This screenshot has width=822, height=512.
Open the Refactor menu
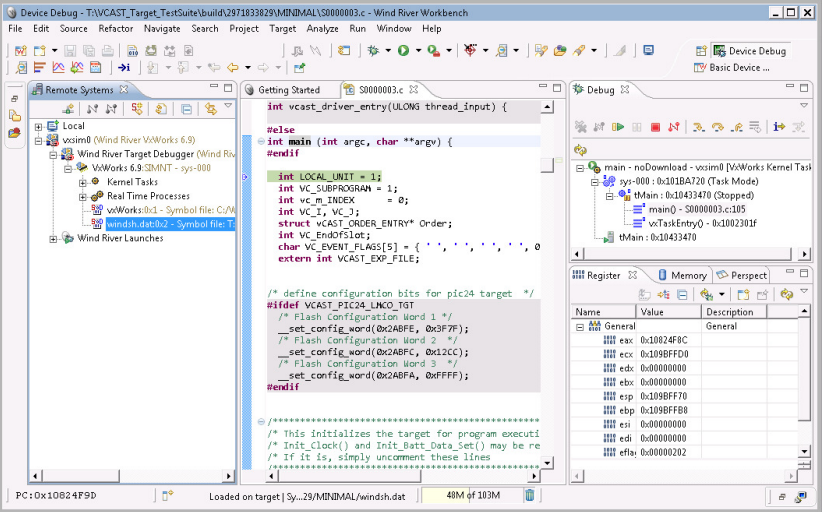115,28
